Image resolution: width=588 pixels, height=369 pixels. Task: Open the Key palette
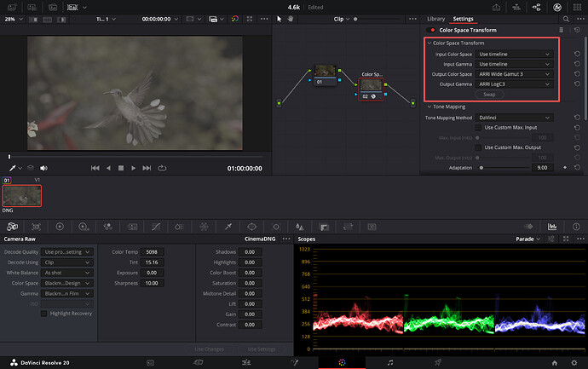point(324,227)
